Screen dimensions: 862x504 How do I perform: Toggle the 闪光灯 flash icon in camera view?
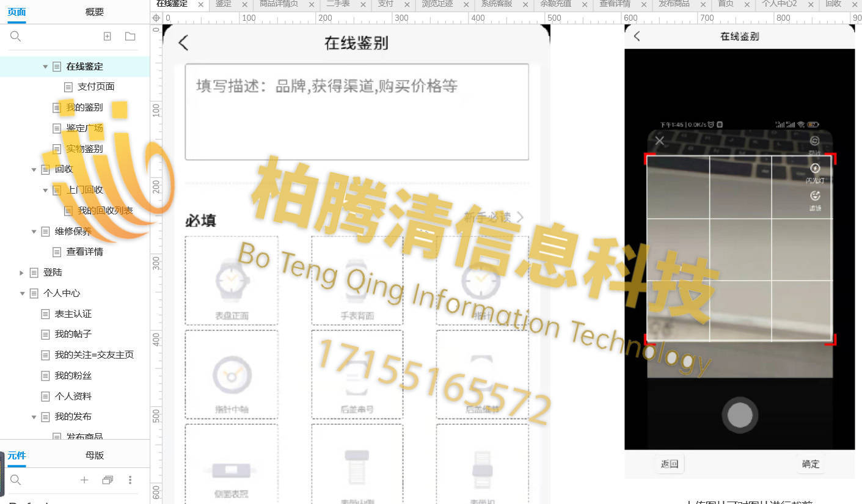814,168
